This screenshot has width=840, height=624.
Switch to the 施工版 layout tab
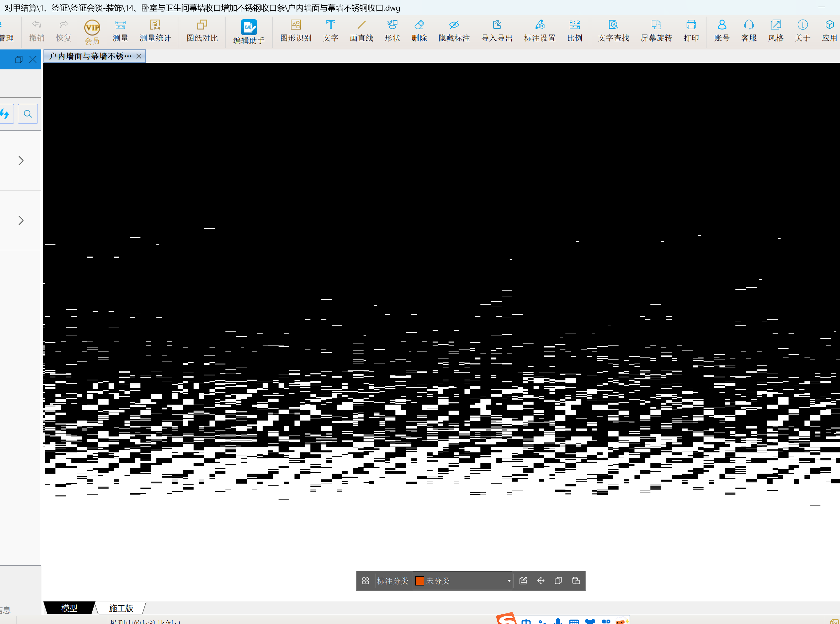click(x=121, y=608)
